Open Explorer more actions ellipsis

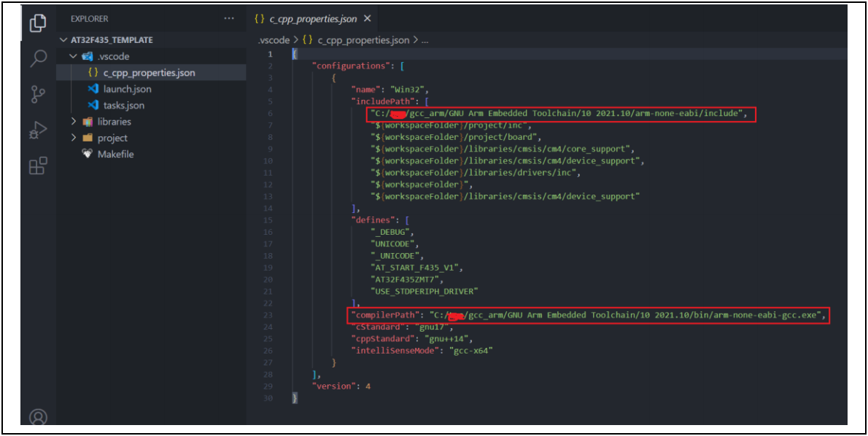click(228, 19)
